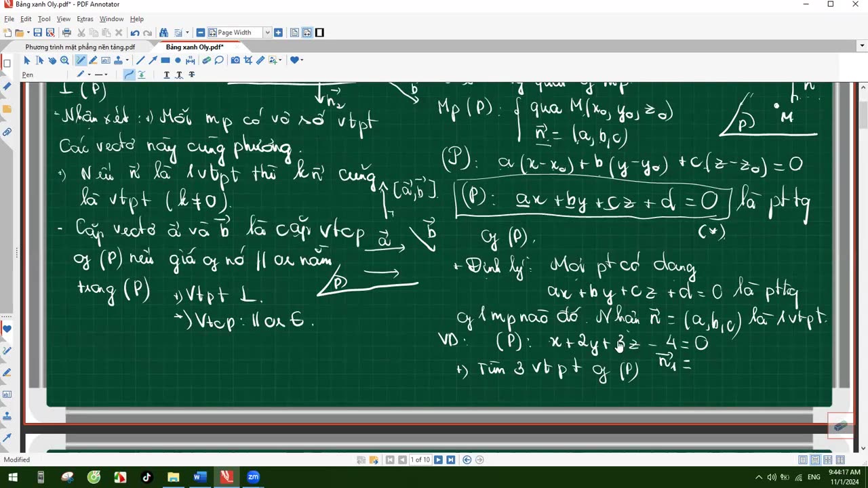Open Zoom from the Windows taskbar
Screen dimensions: 868x488
(x=253, y=477)
